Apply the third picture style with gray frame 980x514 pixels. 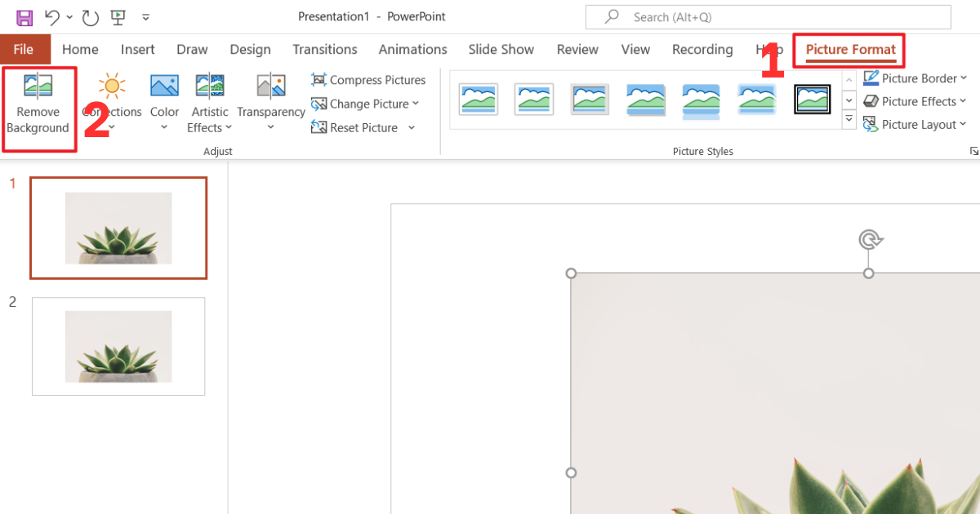590,100
